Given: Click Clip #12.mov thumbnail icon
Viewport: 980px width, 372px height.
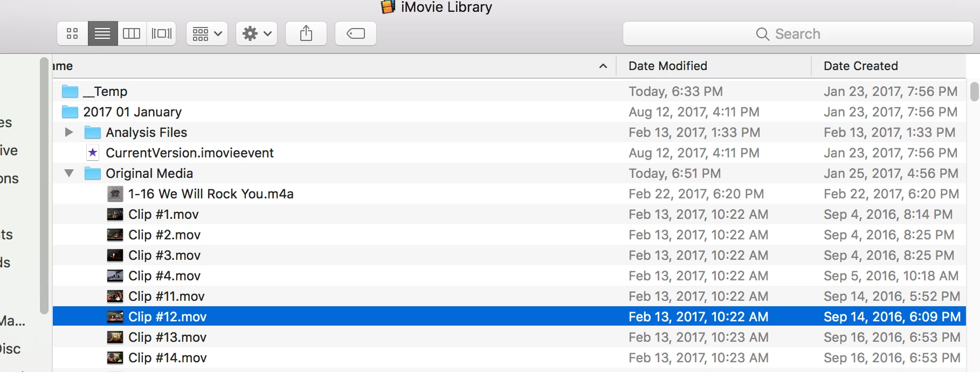Looking at the screenshot, I should click(115, 316).
